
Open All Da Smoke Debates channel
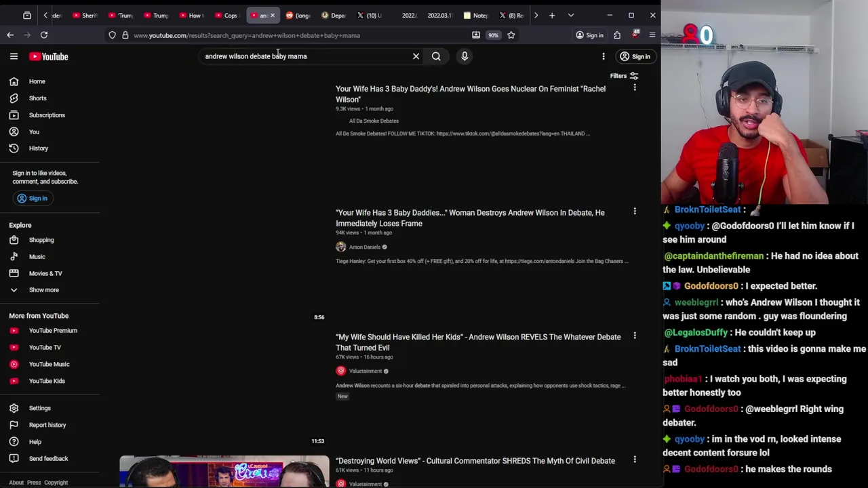(374, 121)
